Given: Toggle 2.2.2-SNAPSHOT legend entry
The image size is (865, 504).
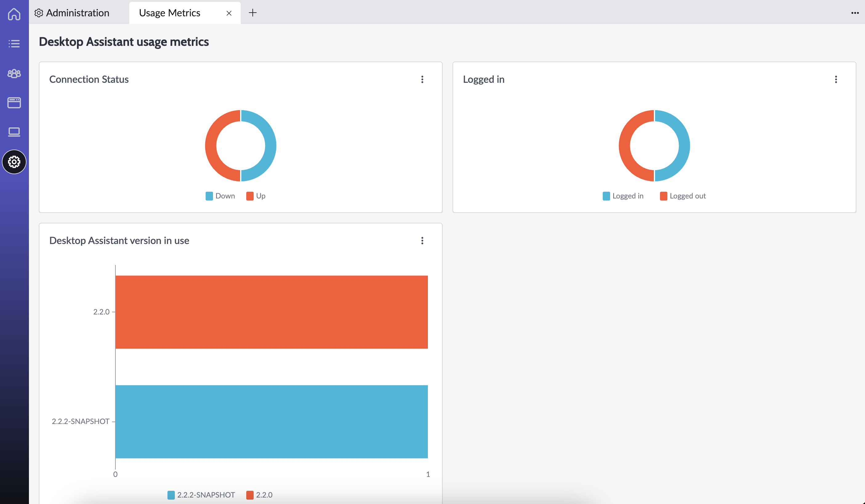Looking at the screenshot, I should (x=201, y=495).
